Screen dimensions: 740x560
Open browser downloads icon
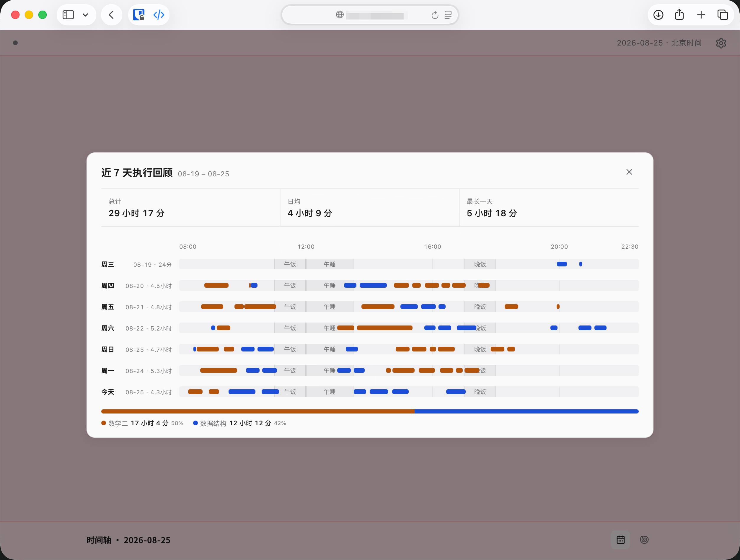click(658, 15)
